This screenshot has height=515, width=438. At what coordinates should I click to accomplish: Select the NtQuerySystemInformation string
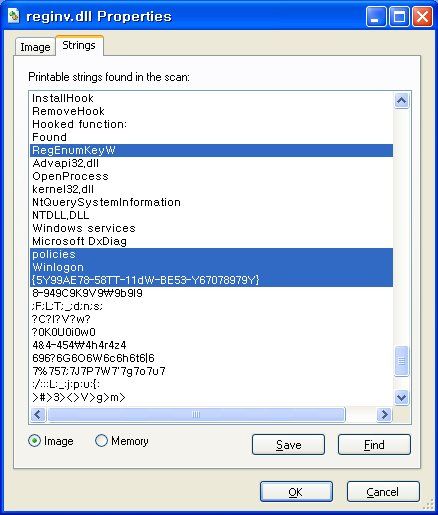tap(212, 202)
